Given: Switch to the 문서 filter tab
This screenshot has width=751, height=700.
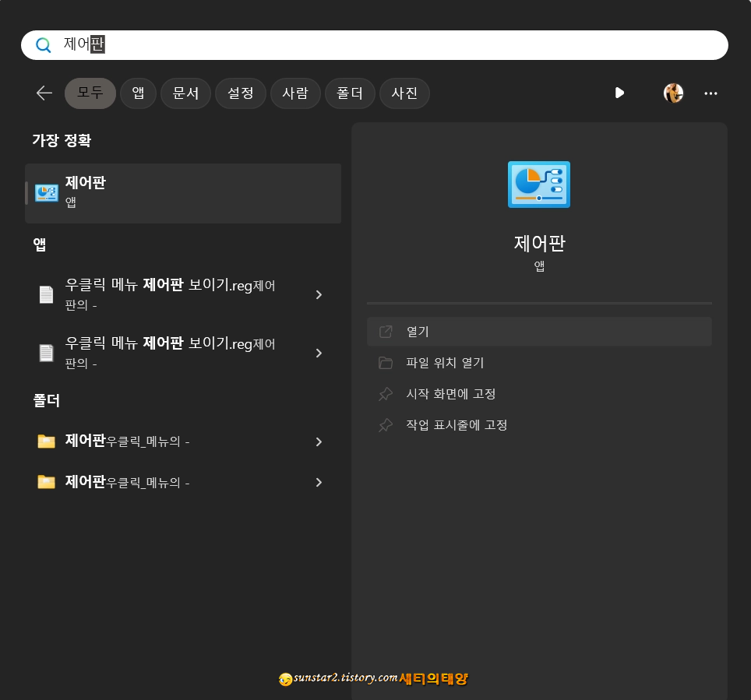Looking at the screenshot, I should (185, 93).
